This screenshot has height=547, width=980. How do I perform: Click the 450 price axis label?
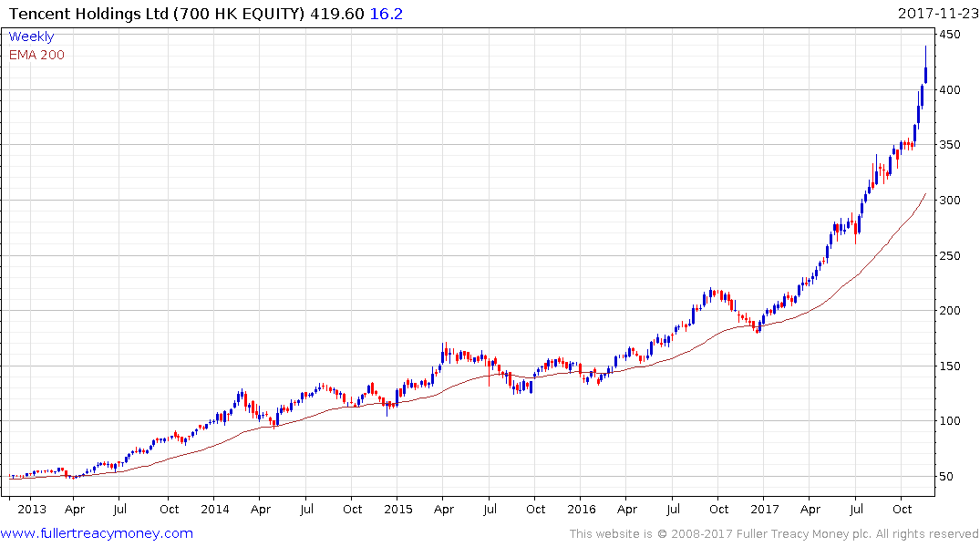click(x=950, y=35)
